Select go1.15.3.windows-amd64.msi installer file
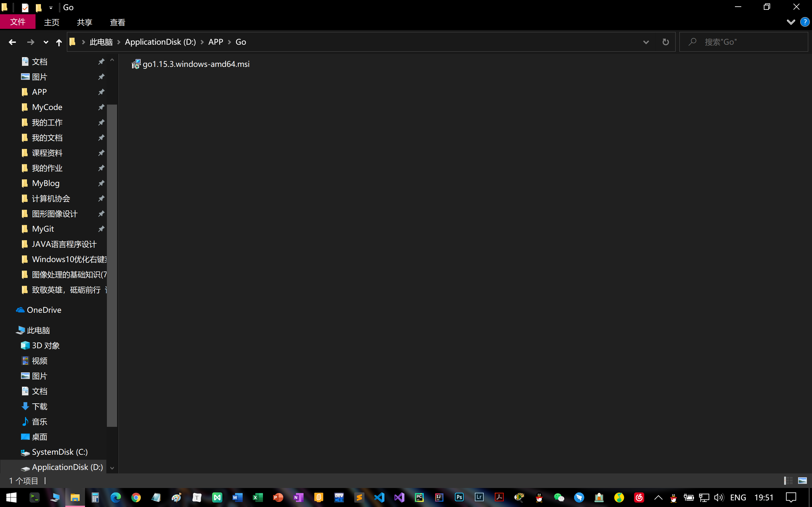Screen dimensions: 812x507 (196, 64)
